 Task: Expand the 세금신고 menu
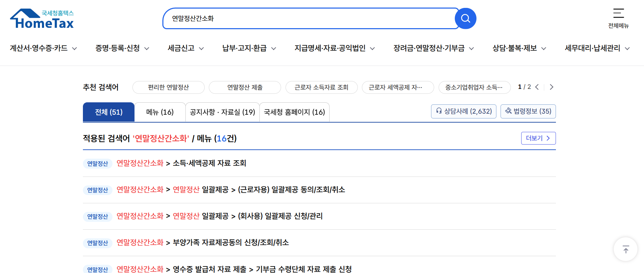coord(186,48)
